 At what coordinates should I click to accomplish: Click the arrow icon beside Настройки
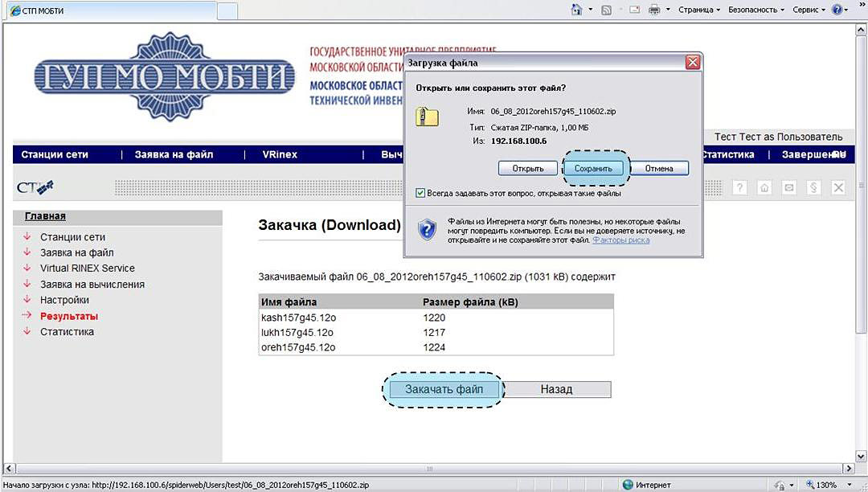tap(27, 299)
